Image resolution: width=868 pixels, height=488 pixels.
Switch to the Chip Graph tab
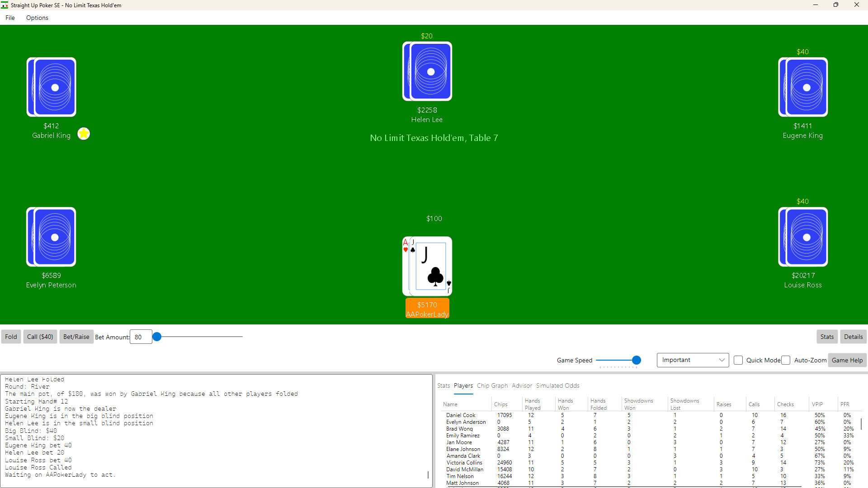click(492, 385)
